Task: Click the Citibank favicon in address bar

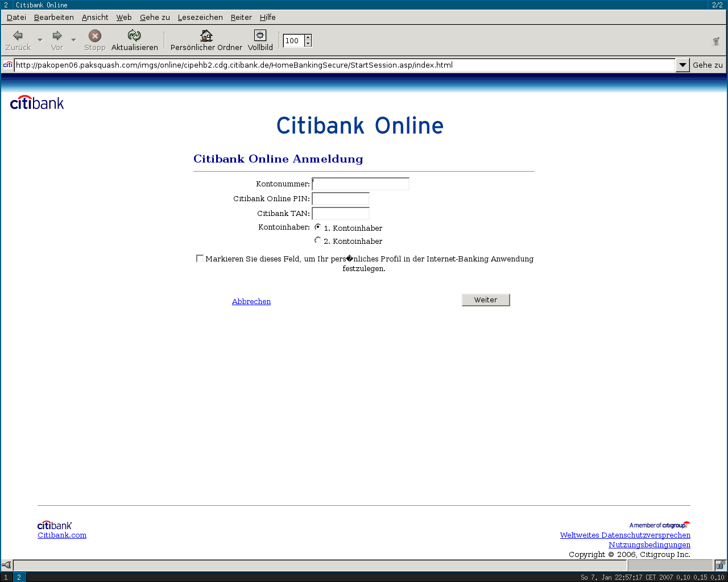Action: pyautogui.click(x=7, y=65)
